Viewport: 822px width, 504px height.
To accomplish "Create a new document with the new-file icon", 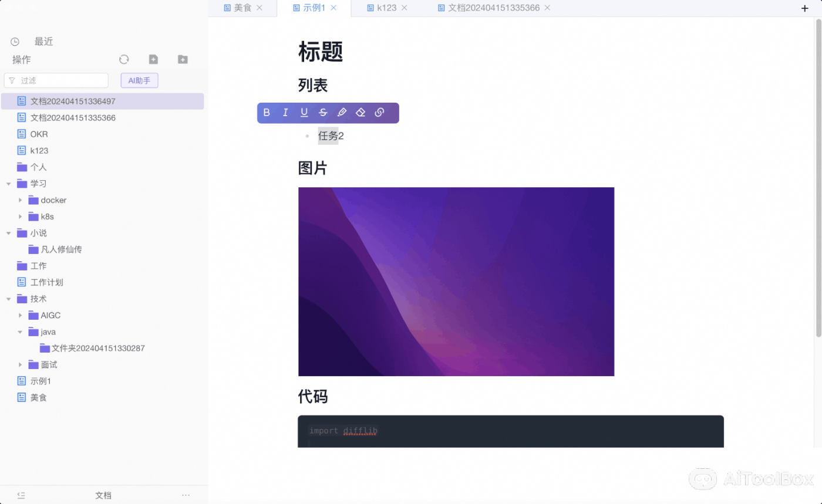I will coord(153,59).
